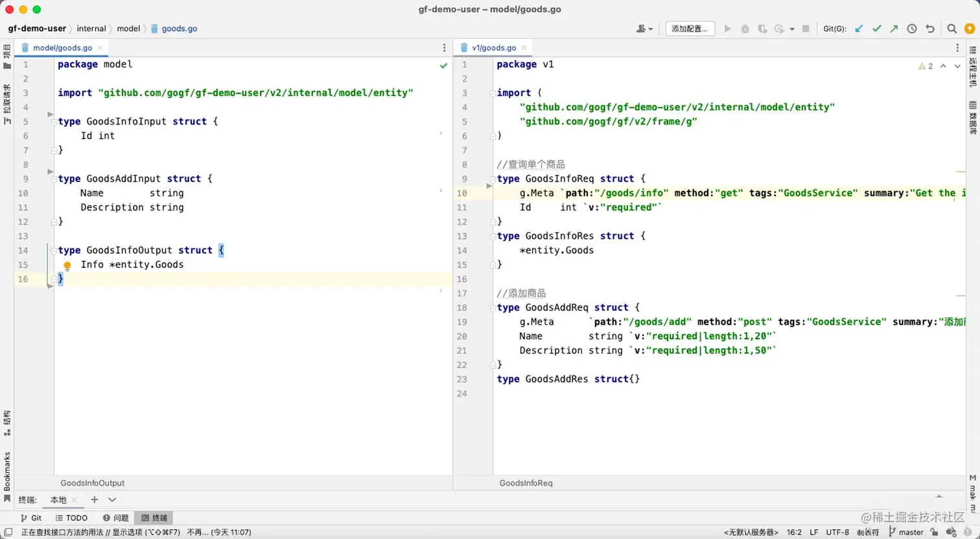Open Git history clock icon
Image resolution: width=980 pixels, height=539 pixels.
click(912, 29)
